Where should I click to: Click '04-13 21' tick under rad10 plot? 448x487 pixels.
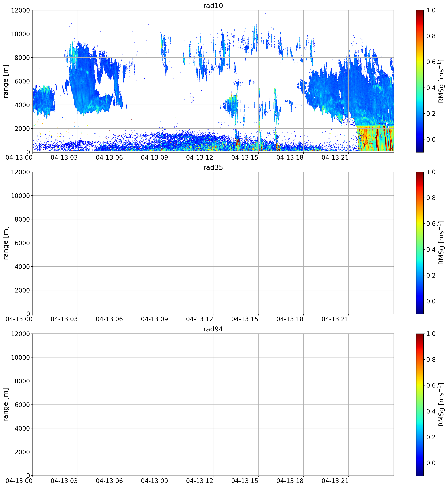(335, 158)
